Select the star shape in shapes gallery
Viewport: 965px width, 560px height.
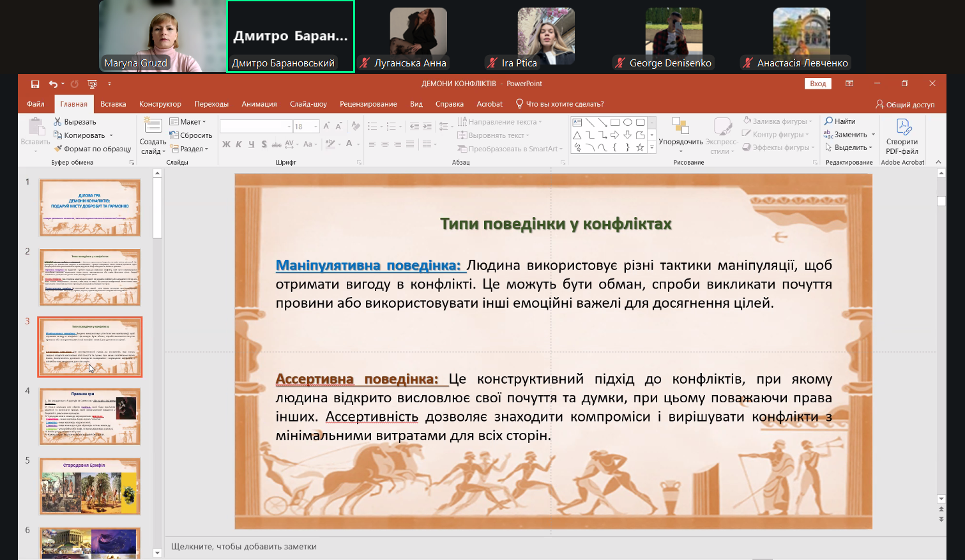(640, 148)
